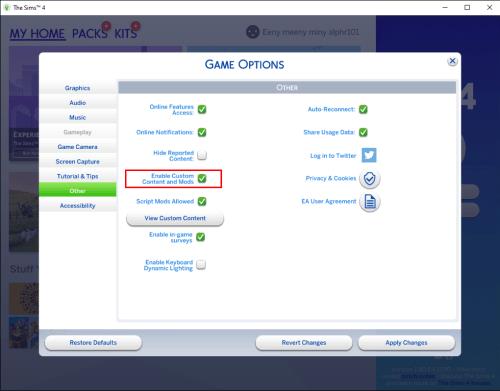Disable Enable Custom Content and Mods
Image resolution: width=500 pixels, height=391 pixels.
pyautogui.click(x=202, y=179)
